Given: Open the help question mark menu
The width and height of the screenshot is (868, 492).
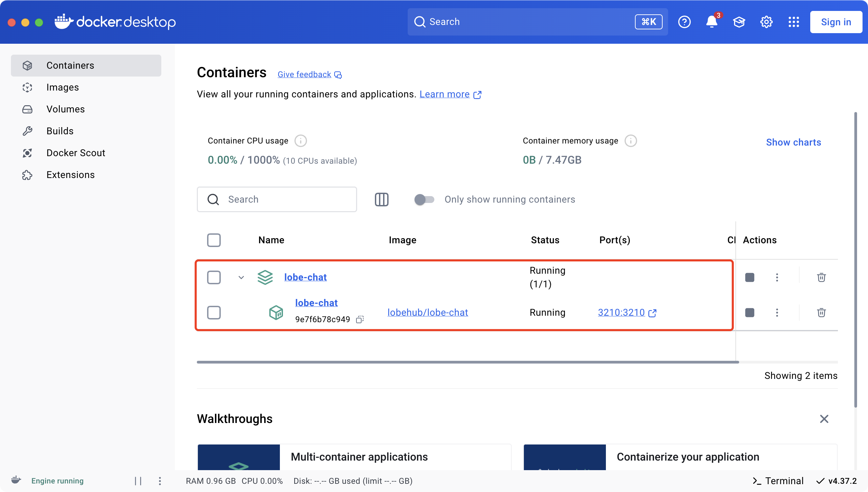Looking at the screenshot, I should pos(684,22).
